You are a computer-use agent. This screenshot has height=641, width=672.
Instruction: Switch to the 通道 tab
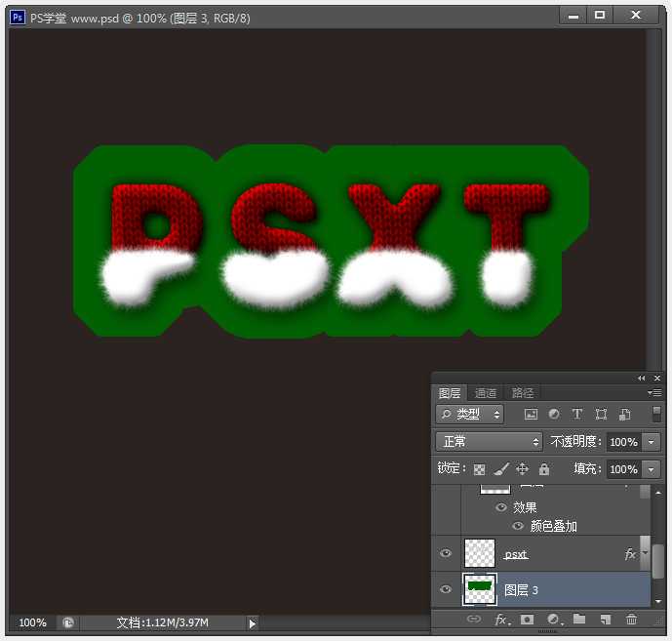(485, 393)
